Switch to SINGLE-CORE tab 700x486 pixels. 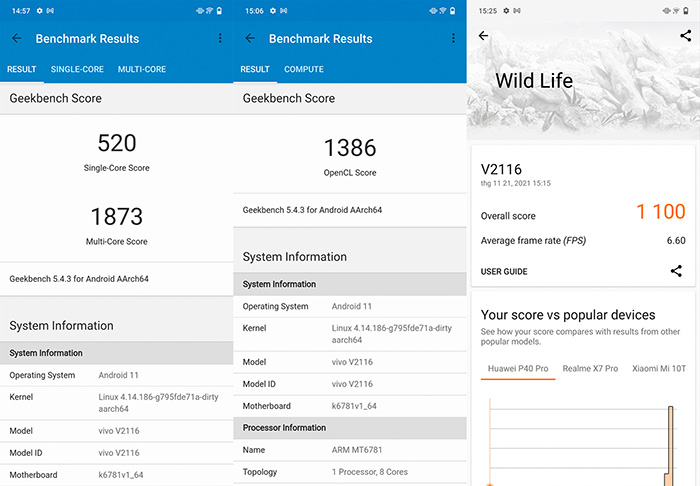(77, 69)
